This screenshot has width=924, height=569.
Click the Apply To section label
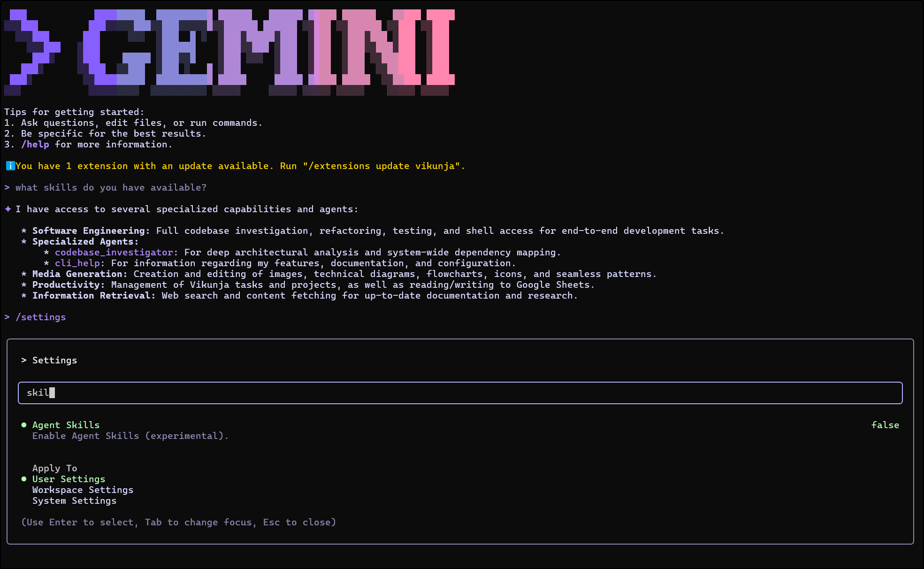54,468
